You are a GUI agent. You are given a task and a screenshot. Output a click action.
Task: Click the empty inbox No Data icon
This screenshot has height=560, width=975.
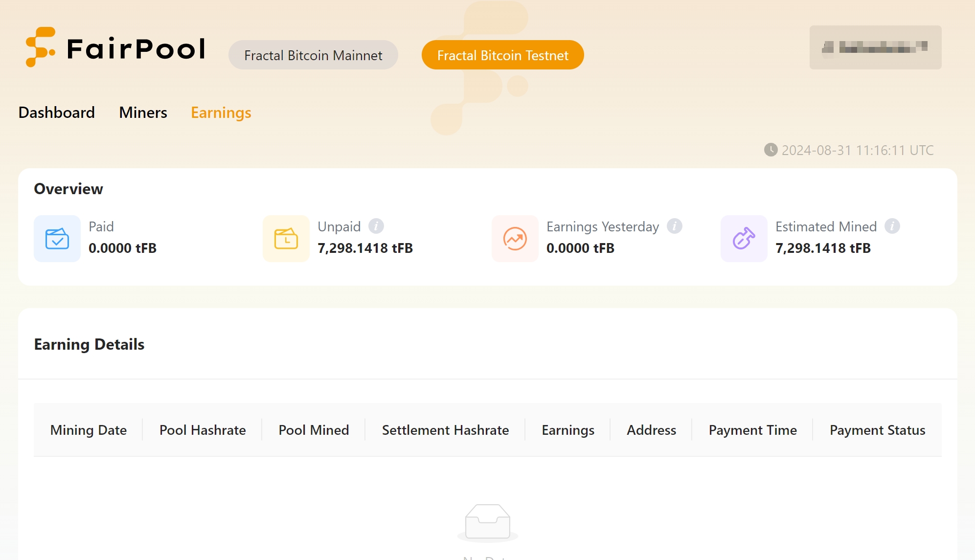point(487,522)
